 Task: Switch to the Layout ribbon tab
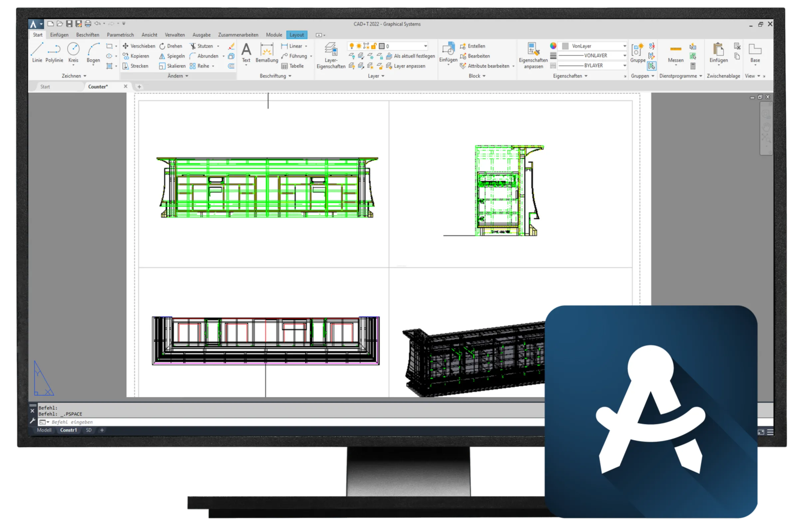297,35
